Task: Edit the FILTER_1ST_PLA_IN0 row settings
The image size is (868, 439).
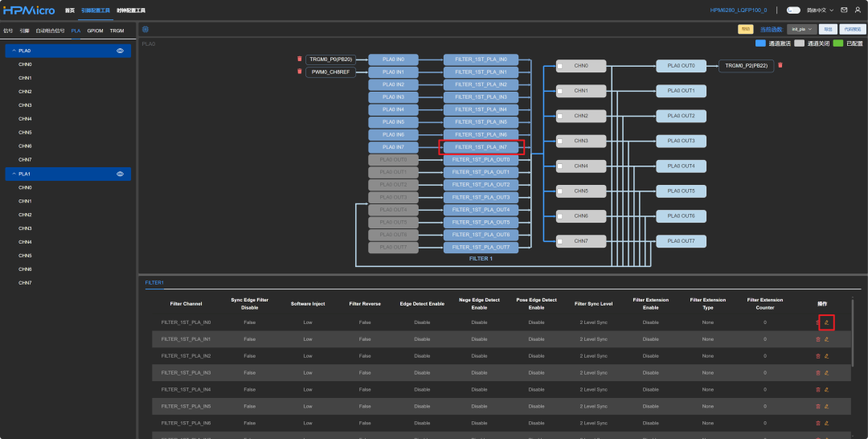Action: pos(826,322)
